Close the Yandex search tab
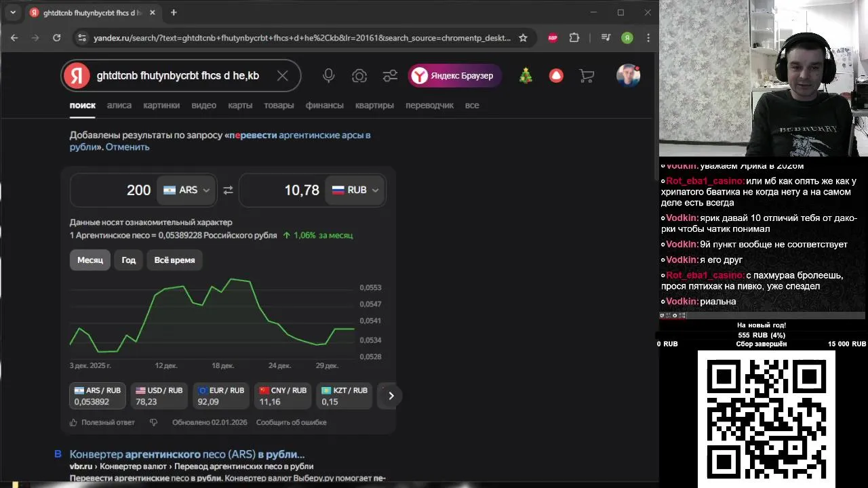This screenshot has height=488, width=868. 153,13
